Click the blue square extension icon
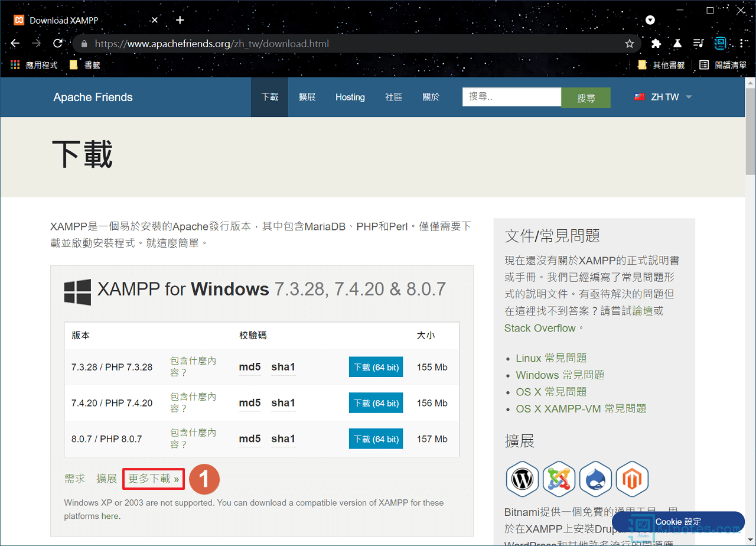This screenshot has height=546, width=756. 720,43
